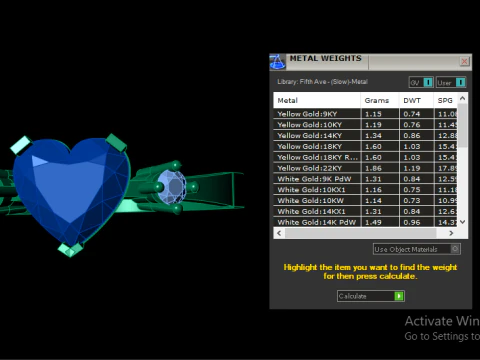The image size is (480, 360).
Task: Select the top-left heart prong
Action: [x=21, y=145]
